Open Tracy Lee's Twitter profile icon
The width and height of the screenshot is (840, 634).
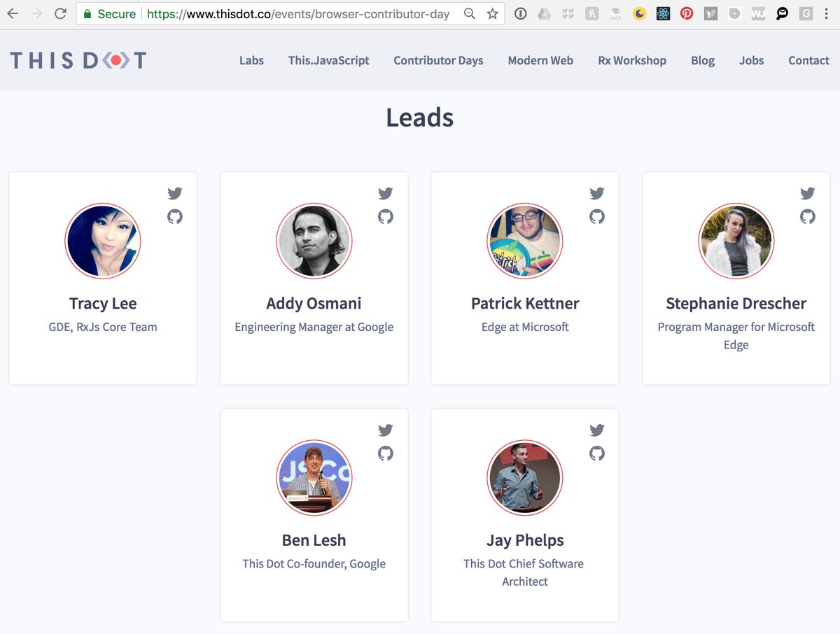click(x=175, y=193)
